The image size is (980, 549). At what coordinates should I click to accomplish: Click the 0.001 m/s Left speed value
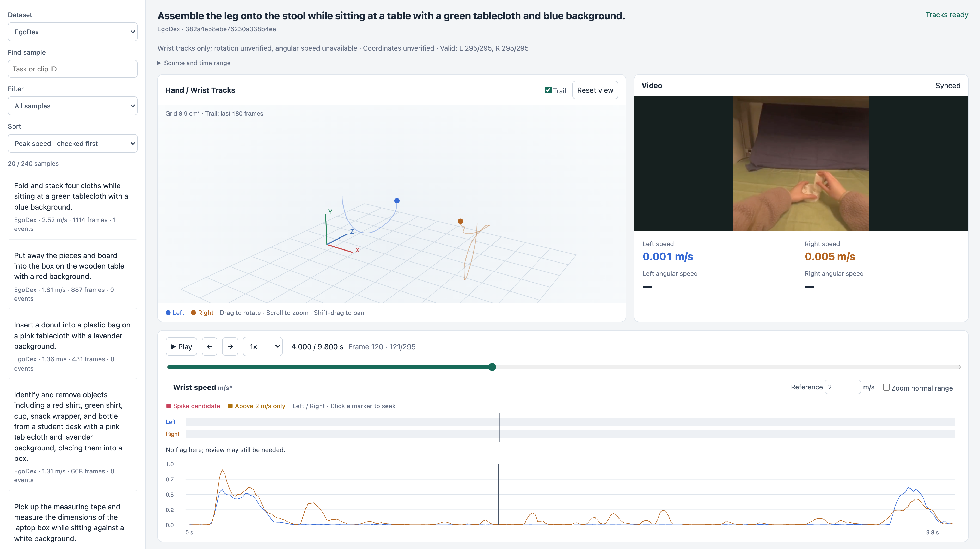pos(668,257)
